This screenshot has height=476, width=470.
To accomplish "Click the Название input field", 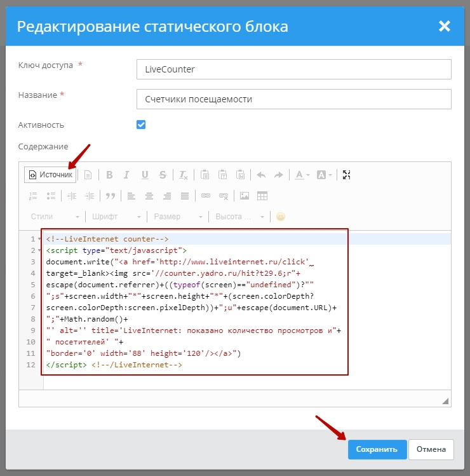I will [x=293, y=99].
